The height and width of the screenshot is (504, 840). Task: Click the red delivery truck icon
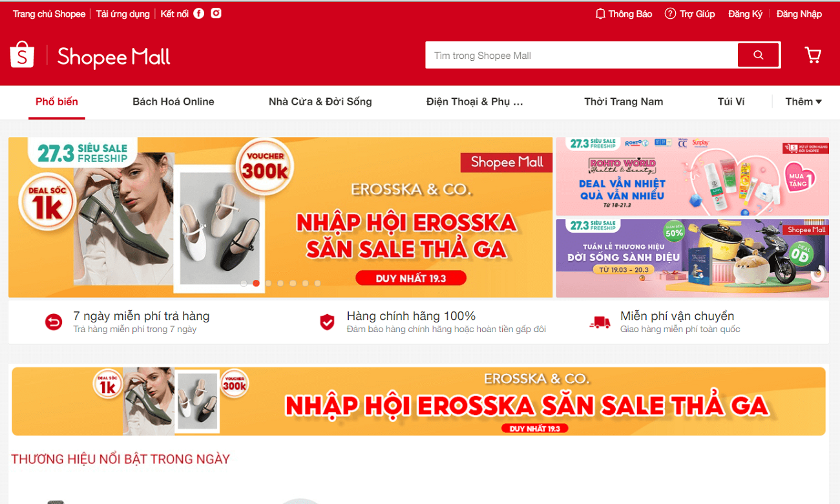(x=600, y=322)
